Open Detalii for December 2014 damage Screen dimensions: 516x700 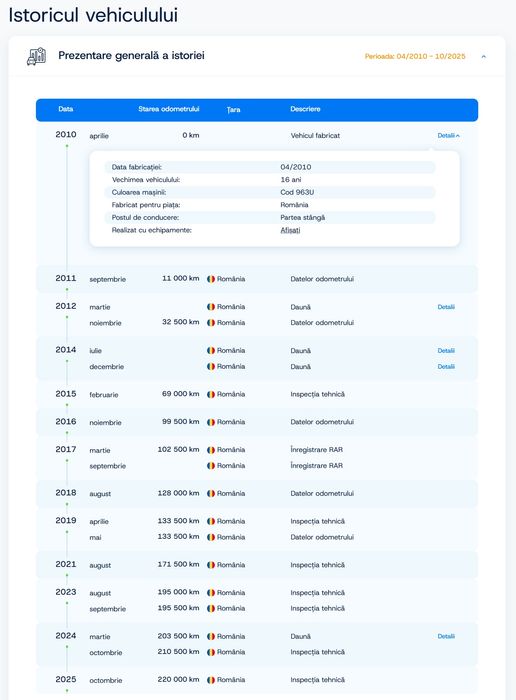[x=446, y=367]
